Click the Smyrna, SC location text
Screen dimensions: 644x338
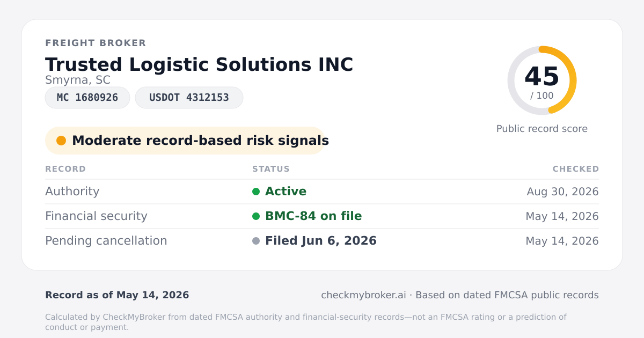pyautogui.click(x=78, y=80)
